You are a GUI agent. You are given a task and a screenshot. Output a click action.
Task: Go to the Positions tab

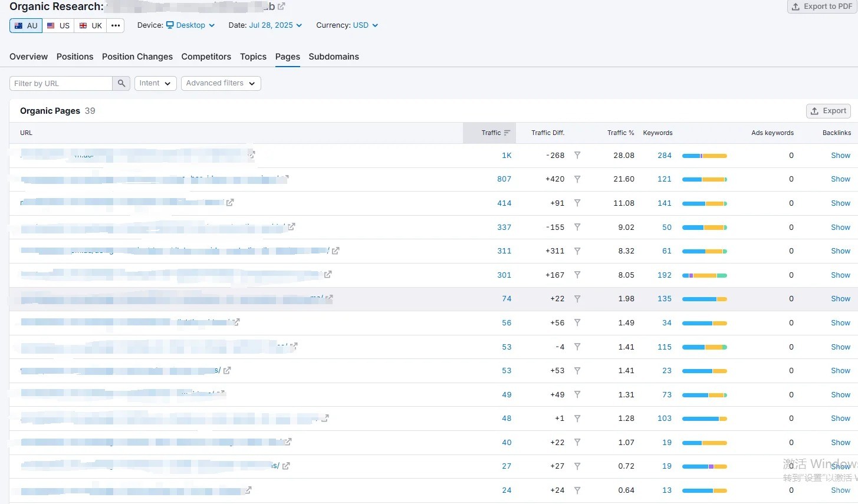tap(75, 57)
